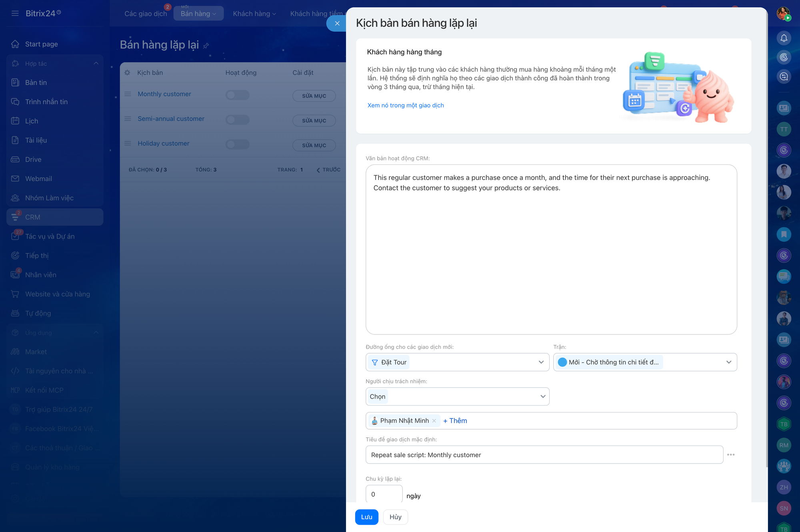This screenshot has width=800, height=532.
Task: Click the TRƯỚC previous page link
Action: 329,170
